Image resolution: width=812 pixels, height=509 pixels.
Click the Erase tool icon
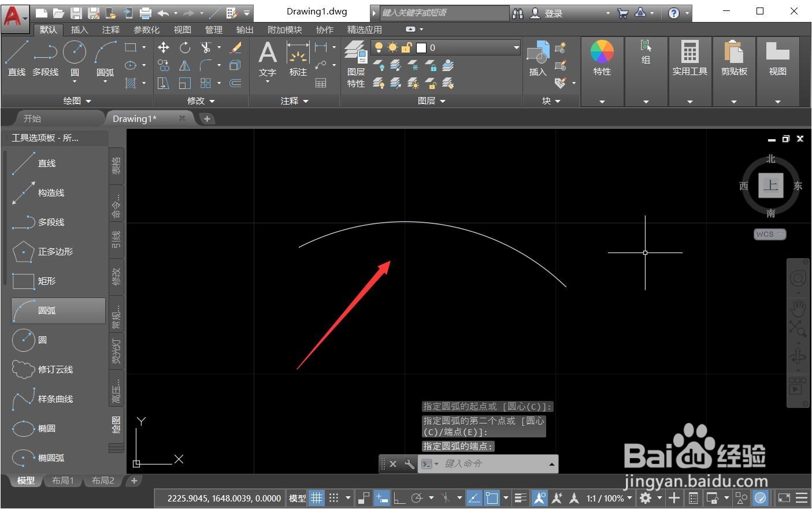[x=236, y=47]
